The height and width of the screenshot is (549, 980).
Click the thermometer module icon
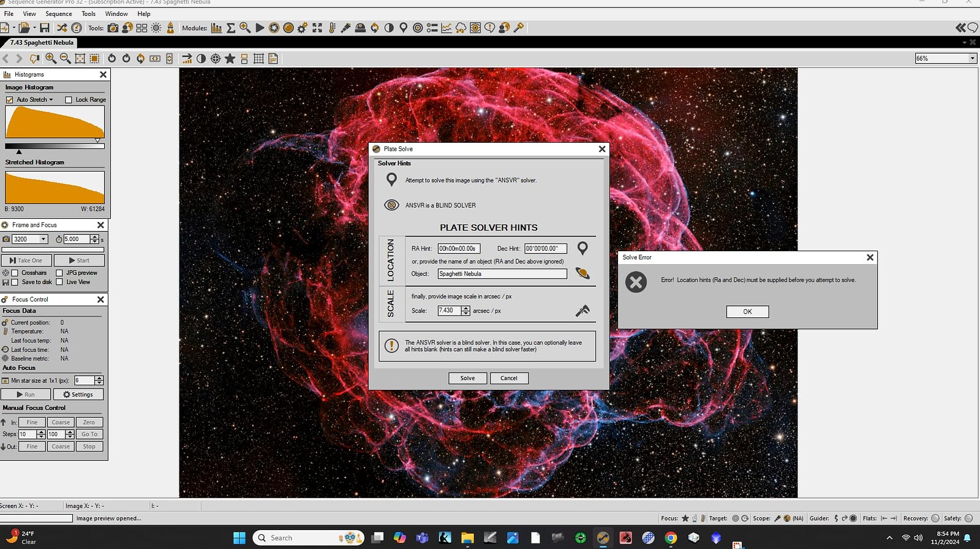(332, 28)
